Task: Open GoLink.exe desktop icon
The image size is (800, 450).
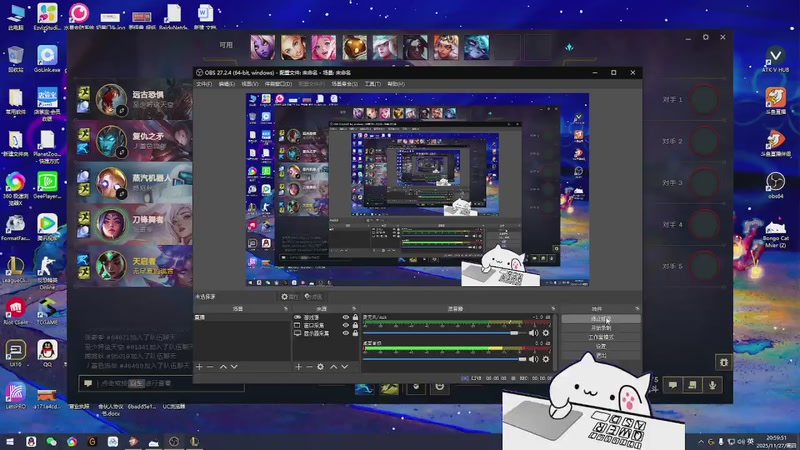Action: pos(47,59)
